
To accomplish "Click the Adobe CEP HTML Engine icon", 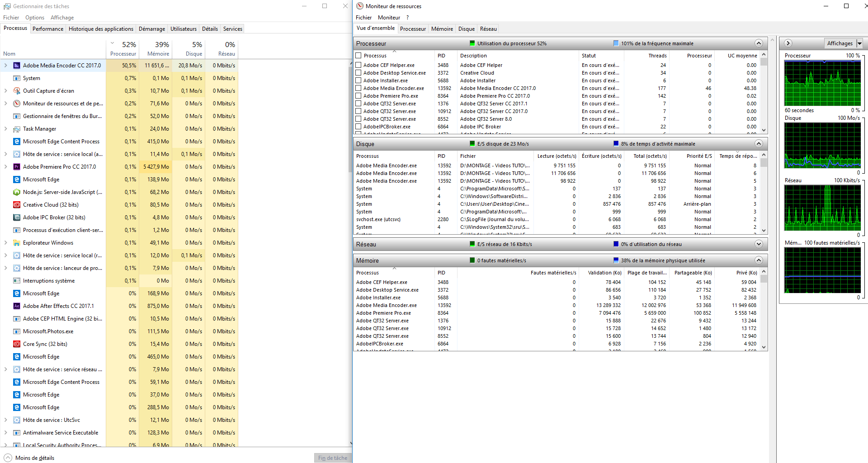I will 17,319.
